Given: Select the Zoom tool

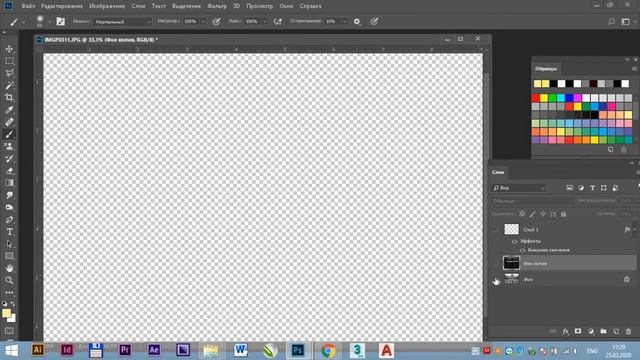Looking at the screenshot, I should pos(9,280).
